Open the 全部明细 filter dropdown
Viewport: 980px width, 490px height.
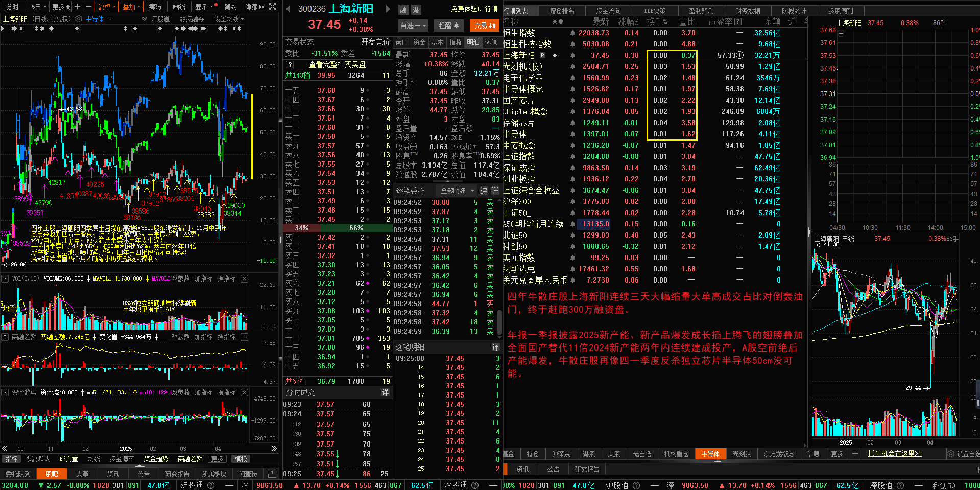[458, 191]
